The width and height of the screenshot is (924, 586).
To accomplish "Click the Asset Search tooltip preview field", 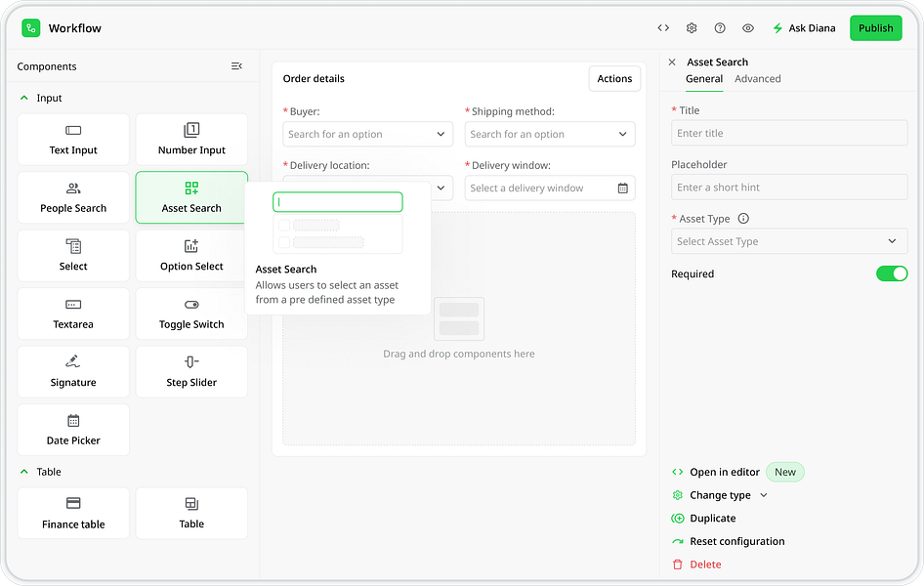I will pyautogui.click(x=338, y=202).
